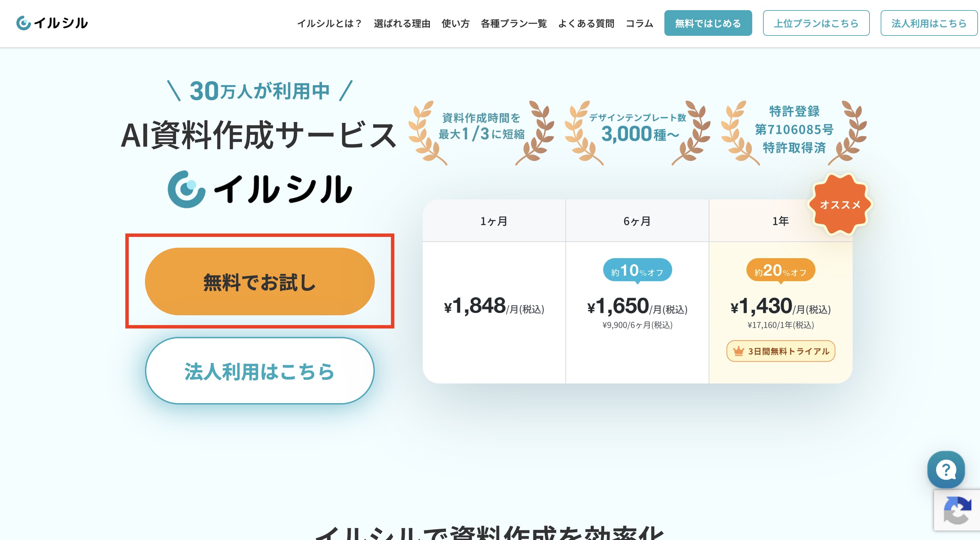
Task: Open よくある質問 in the navigation
Action: click(586, 23)
